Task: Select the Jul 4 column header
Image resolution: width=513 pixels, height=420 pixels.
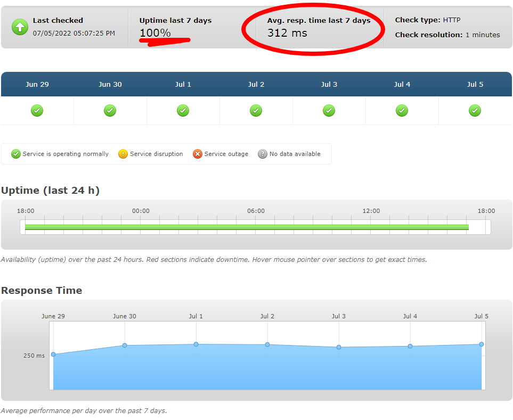Action: pos(402,84)
